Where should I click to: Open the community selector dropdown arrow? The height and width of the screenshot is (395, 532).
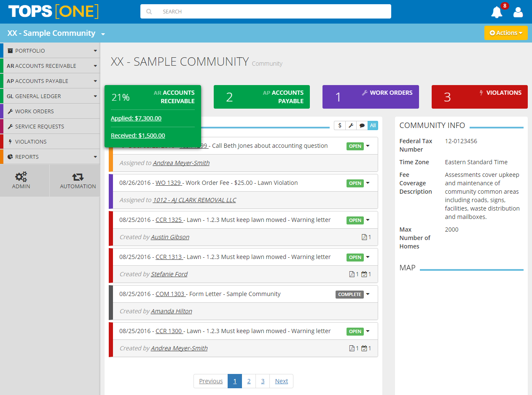[103, 34]
